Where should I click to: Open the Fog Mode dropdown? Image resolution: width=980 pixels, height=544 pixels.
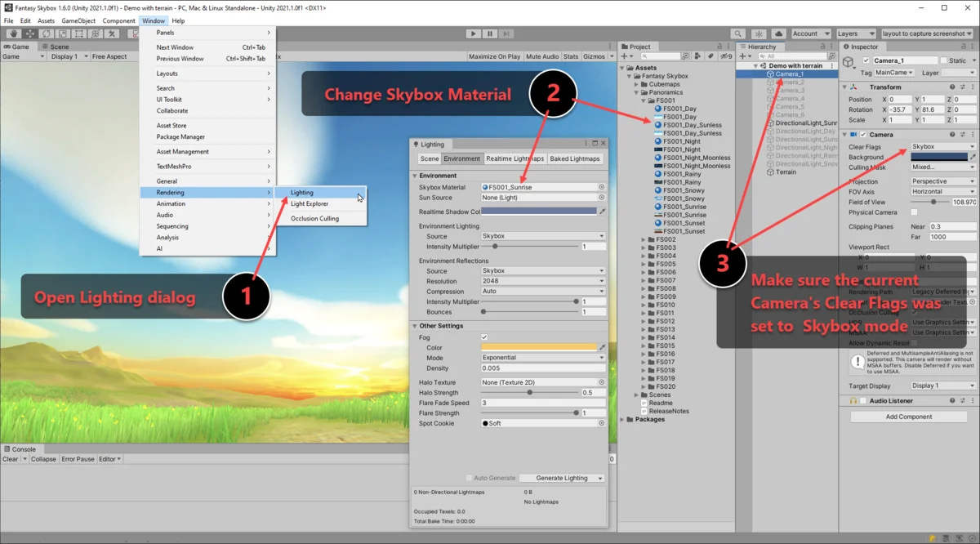click(542, 358)
